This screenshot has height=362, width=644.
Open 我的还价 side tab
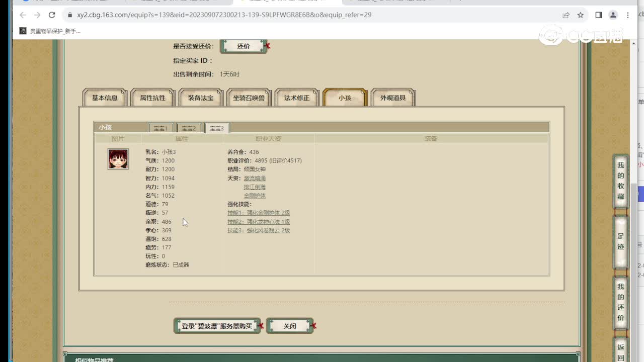(620, 302)
